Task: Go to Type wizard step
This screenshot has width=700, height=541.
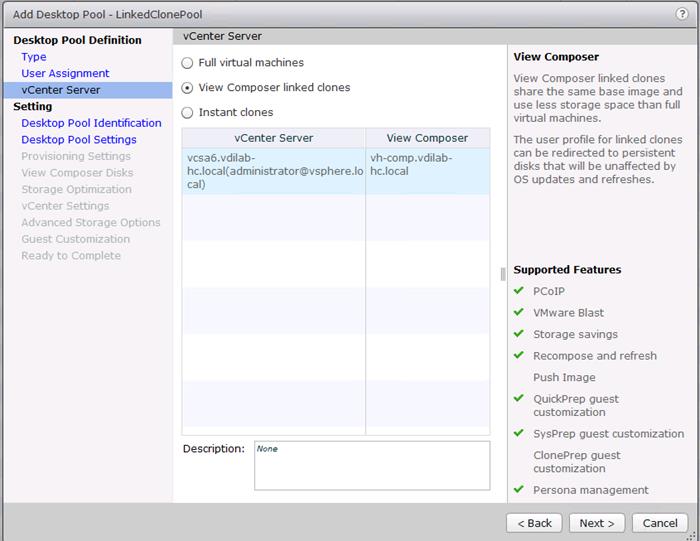Action: [x=34, y=57]
